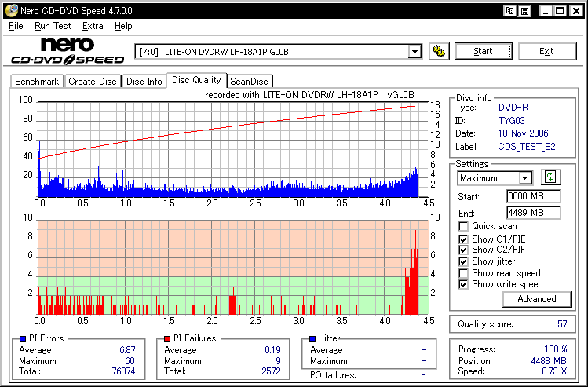The height and width of the screenshot is (387, 588).
Task: Switch to the Benchmark tab
Action: 37,82
